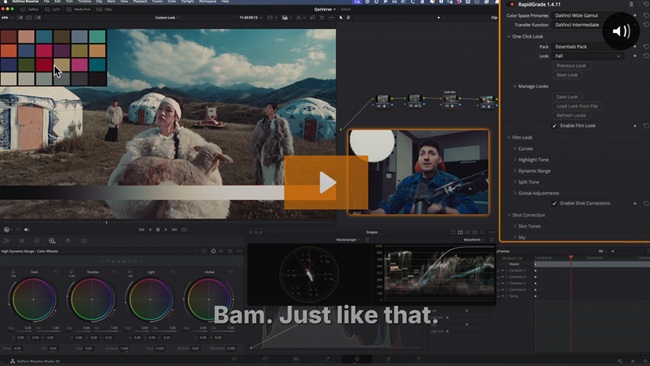
Task: Toggle Enable Film Look checkbox
Action: tap(554, 126)
